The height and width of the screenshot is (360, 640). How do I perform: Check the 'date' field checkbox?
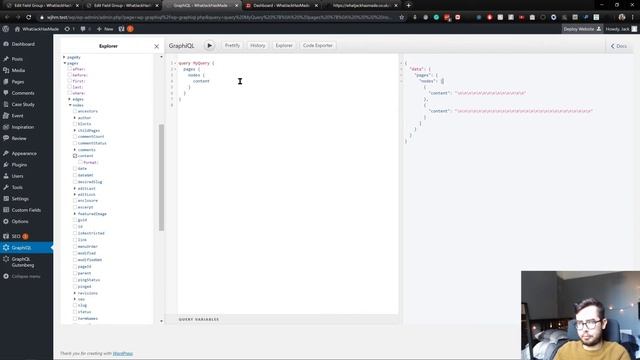(x=75, y=169)
